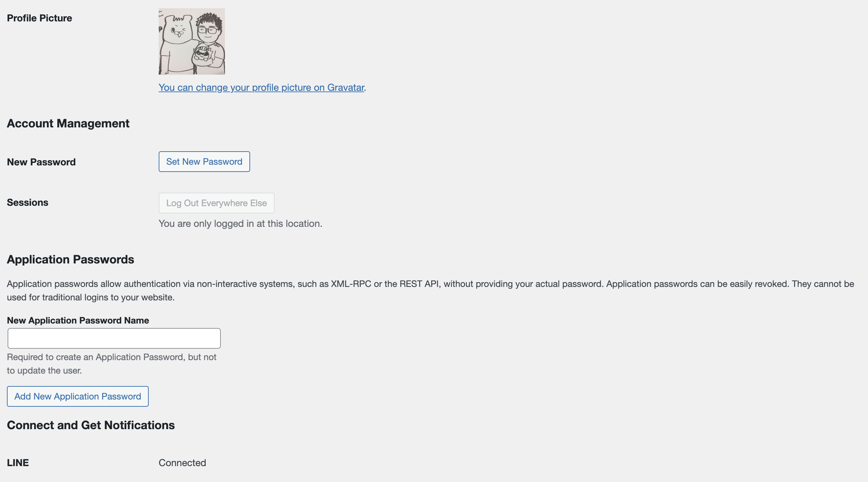This screenshot has width=868, height=482.
Task: Click the Set New Password button
Action: [x=204, y=161]
